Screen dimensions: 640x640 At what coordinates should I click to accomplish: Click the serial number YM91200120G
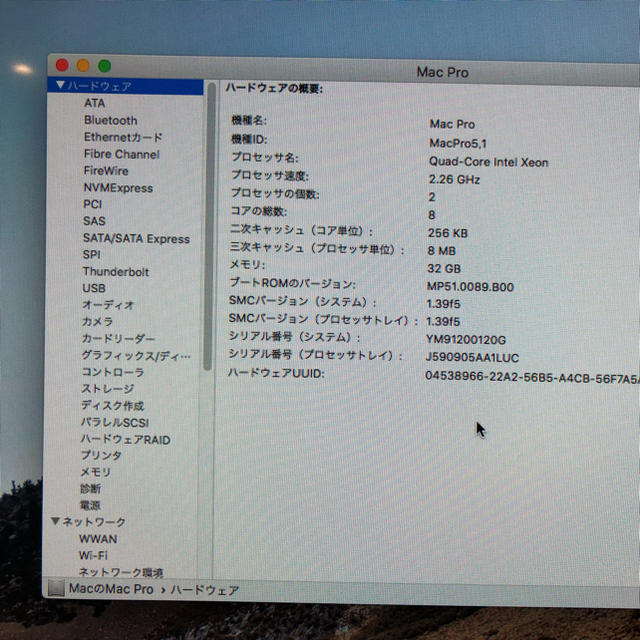coord(466,340)
